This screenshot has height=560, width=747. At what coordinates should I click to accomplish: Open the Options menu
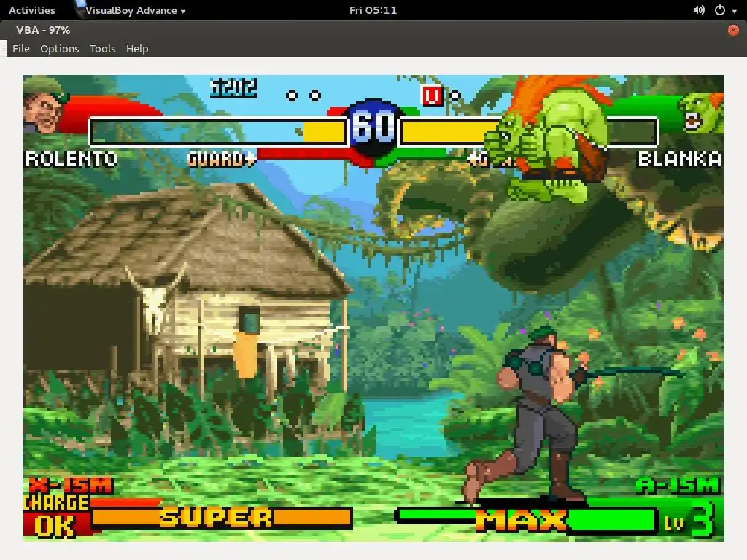[x=60, y=49]
